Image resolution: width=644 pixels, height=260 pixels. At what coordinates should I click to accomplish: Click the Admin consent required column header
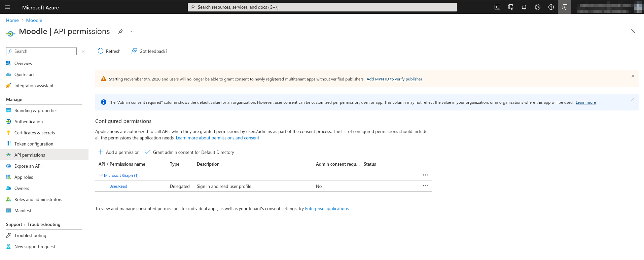(338, 164)
